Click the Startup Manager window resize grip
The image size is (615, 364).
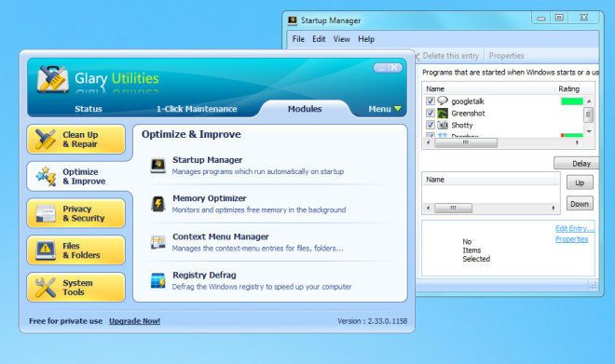coord(593,286)
